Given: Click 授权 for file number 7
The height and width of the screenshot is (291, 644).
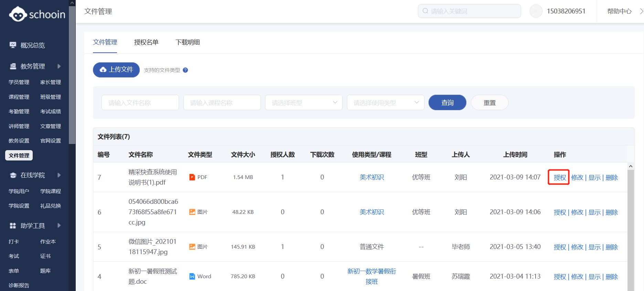Looking at the screenshot, I should click(560, 177).
